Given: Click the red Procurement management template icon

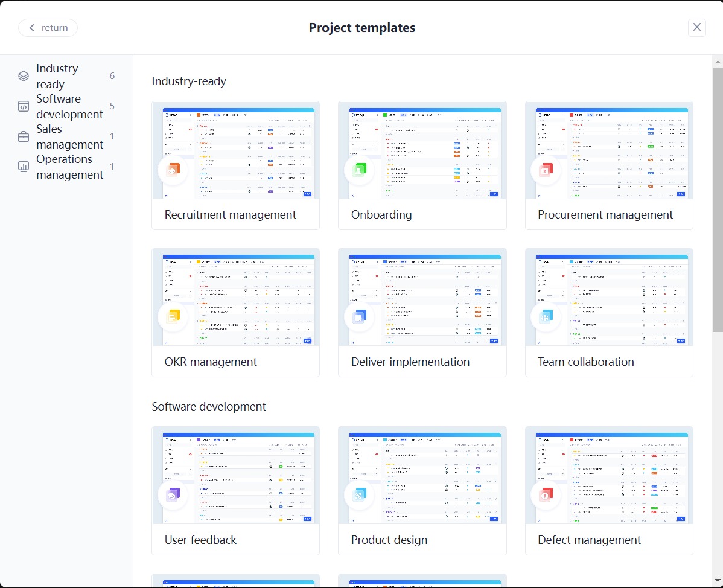Looking at the screenshot, I should coord(546,170).
